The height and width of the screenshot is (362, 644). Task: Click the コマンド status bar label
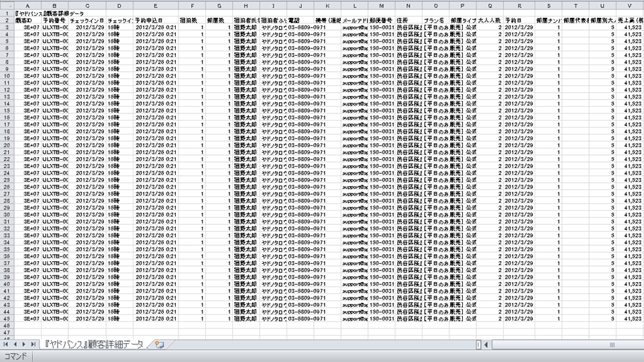pos(15,356)
